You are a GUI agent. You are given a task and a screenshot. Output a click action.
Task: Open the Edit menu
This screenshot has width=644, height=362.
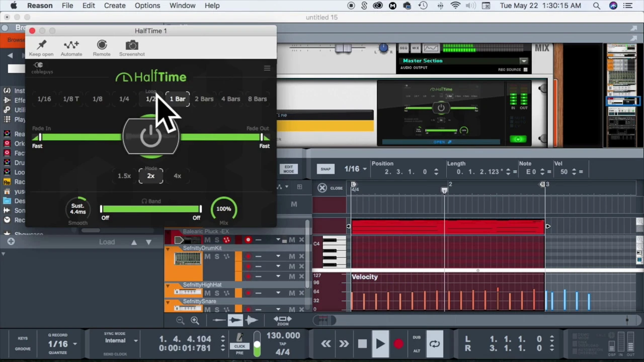[89, 6]
